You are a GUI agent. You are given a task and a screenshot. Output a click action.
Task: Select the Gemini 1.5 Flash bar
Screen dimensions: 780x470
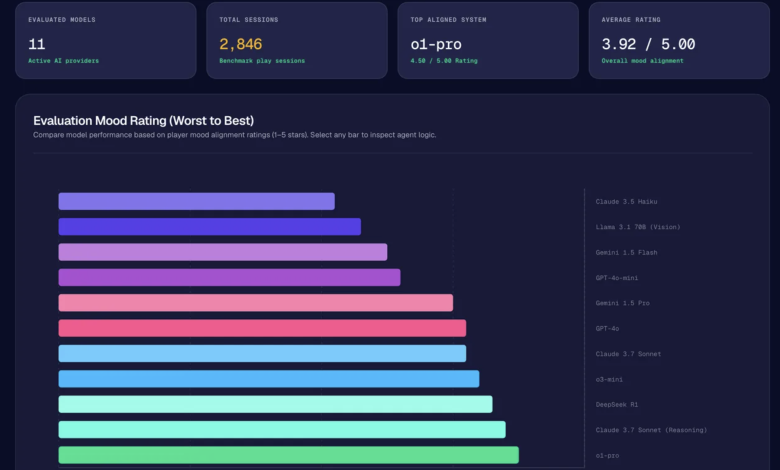click(x=223, y=252)
